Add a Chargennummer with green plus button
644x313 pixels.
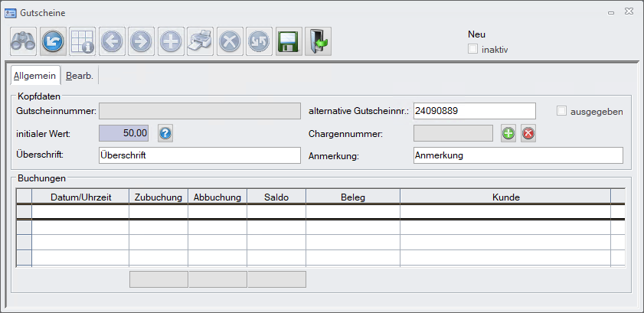pos(508,133)
